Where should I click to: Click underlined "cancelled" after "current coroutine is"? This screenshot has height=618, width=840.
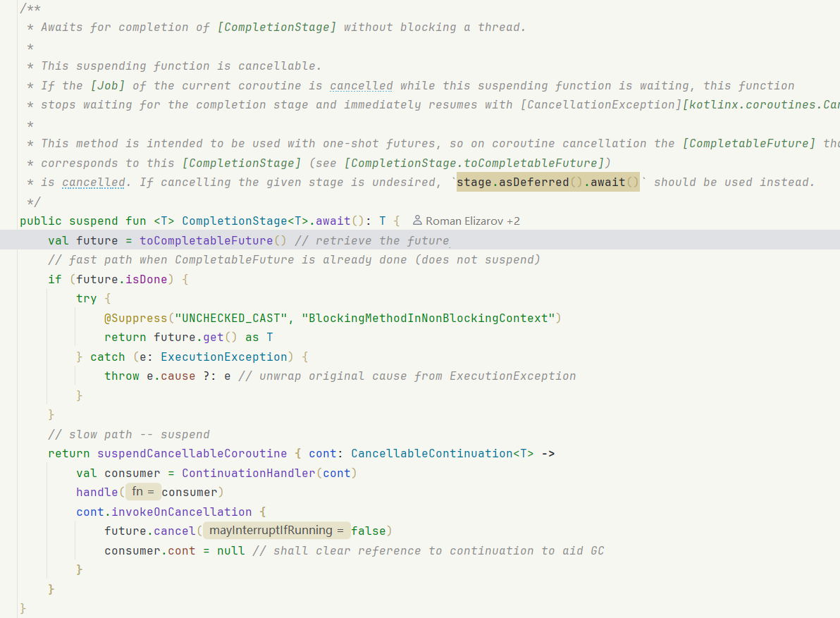coord(361,86)
